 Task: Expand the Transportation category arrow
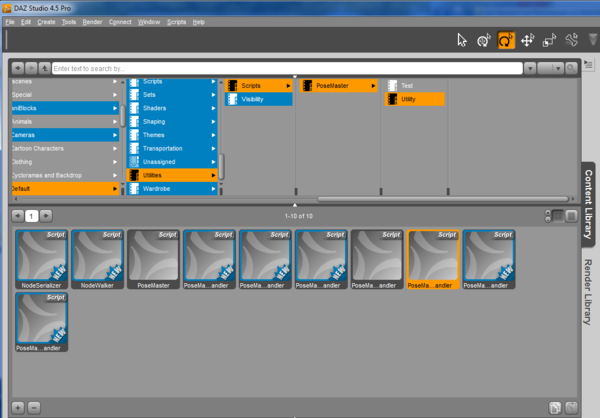point(213,148)
